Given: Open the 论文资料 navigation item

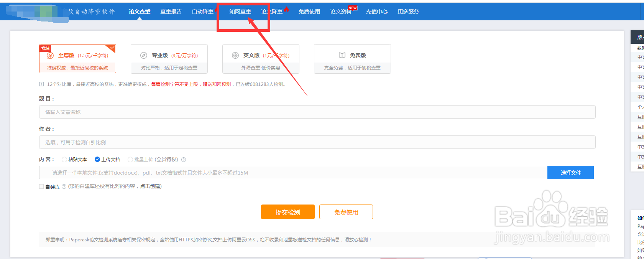Looking at the screenshot, I should pos(341,12).
